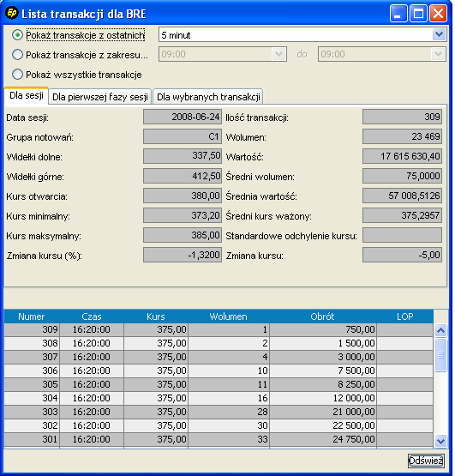Select transaction number 307 in the list
Screen dimensions: 455x476
click(x=219, y=357)
